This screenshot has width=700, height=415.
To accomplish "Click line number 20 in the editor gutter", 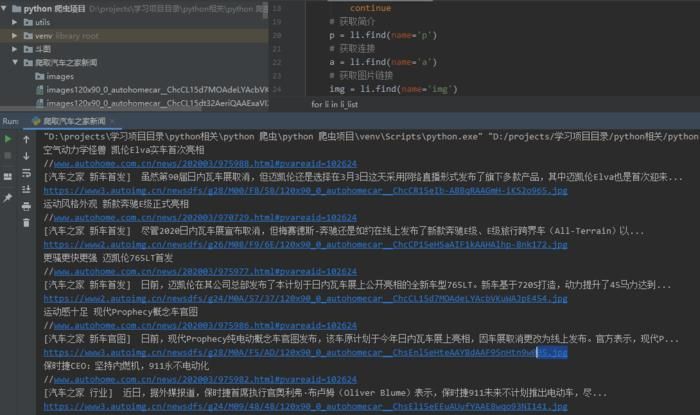I will 277,35.
